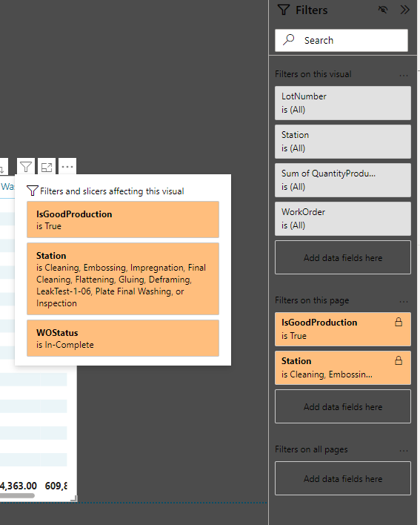Collapse the Filters pane with double chevron
The width and height of the screenshot is (420, 525).
tap(404, 10)
